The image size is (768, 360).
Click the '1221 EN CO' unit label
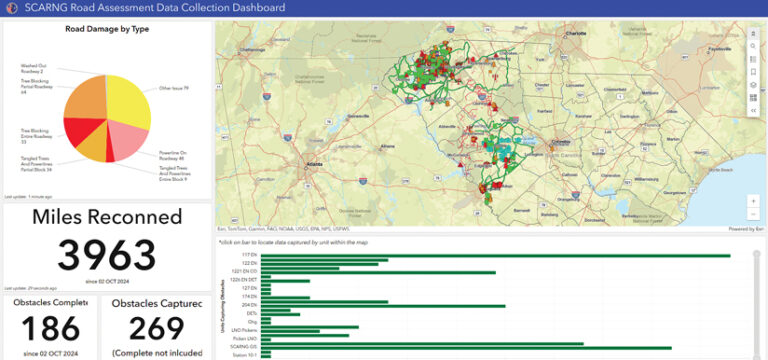click(245, 271)
